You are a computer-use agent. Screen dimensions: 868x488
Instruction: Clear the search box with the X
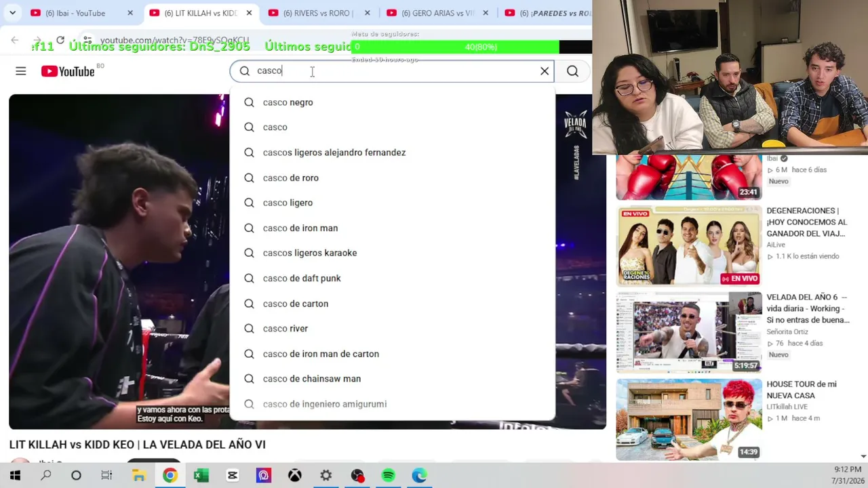(545, 71)
